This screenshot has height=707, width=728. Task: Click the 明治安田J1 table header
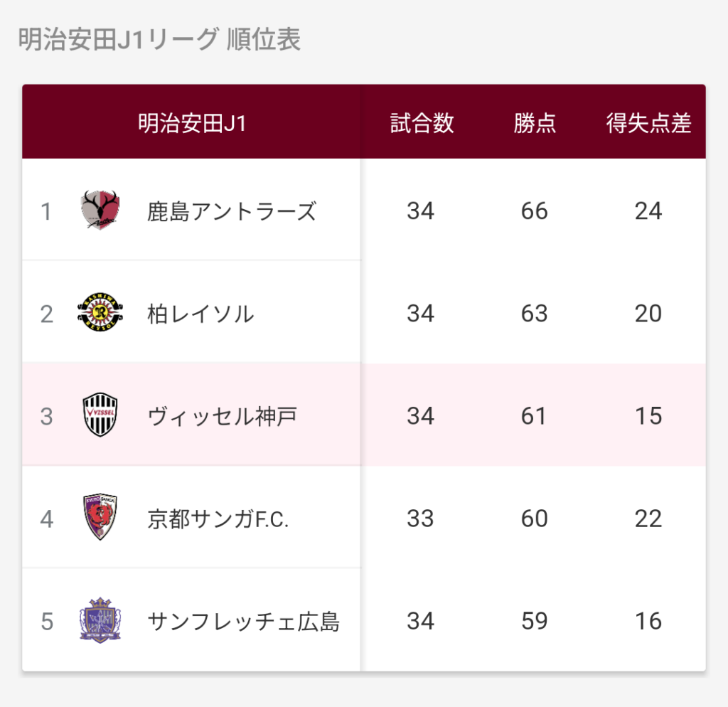click(192, 123)
